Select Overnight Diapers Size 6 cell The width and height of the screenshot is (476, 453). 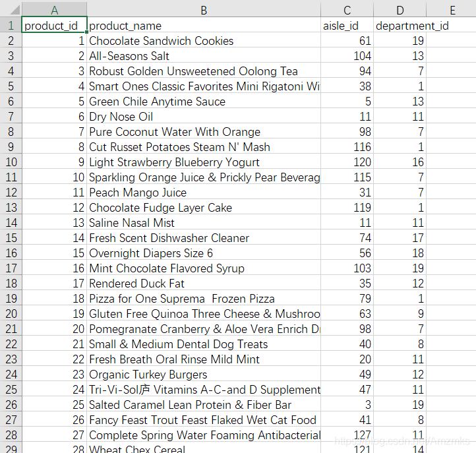point(204,253)
